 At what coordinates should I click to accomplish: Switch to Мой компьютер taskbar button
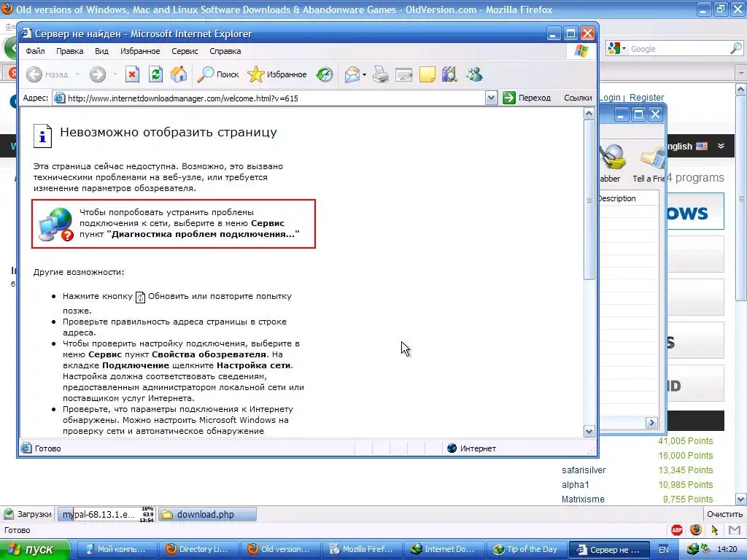click(x=116, y=549)
